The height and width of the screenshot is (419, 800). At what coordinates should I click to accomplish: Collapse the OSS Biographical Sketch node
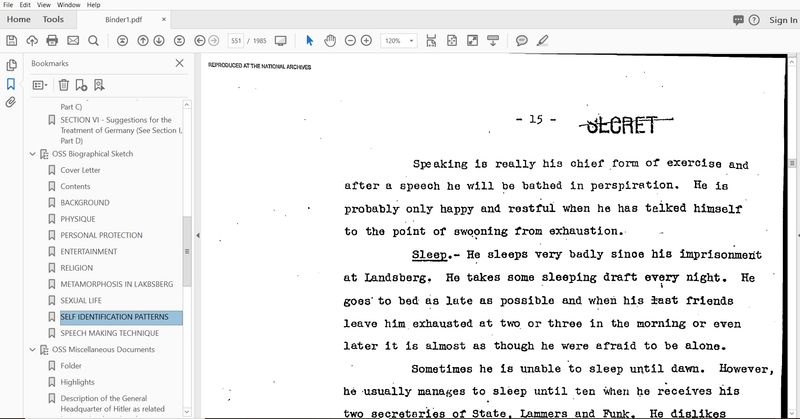pos(33,154)
